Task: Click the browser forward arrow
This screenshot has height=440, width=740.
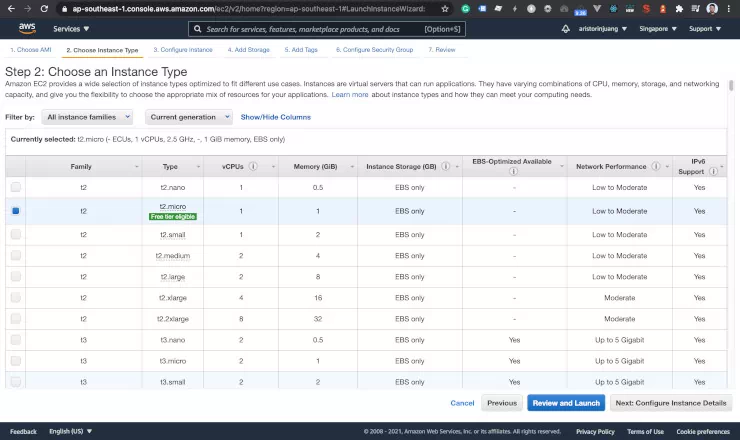Action: click(x=27, y=8)
